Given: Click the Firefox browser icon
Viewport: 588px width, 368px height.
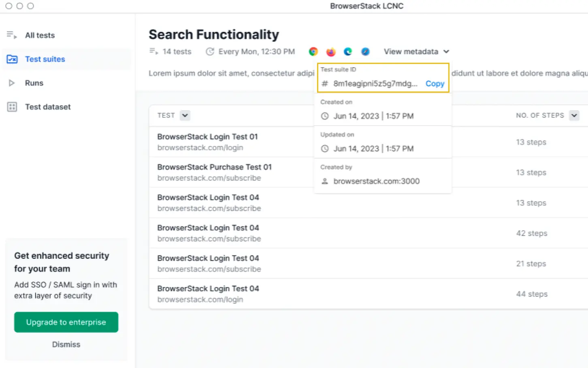Looking at the screenshot, I should point(331,51).
